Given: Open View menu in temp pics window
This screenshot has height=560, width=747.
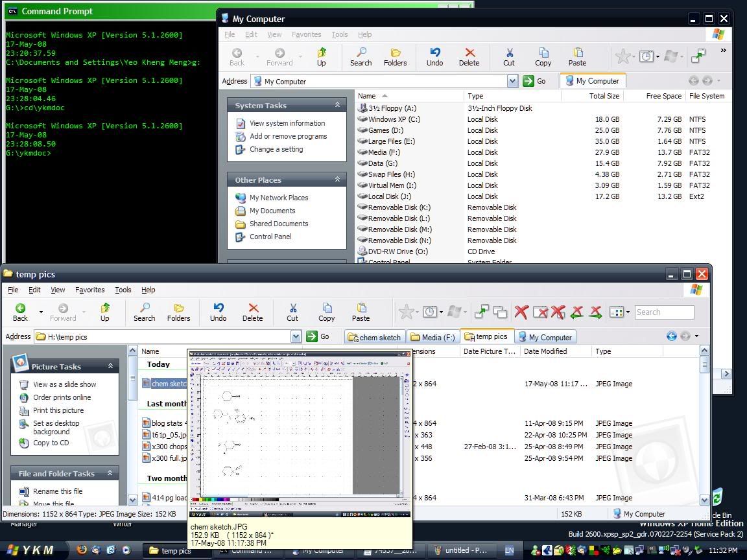Looking at the screenshot, I should [x=58, y=290].
